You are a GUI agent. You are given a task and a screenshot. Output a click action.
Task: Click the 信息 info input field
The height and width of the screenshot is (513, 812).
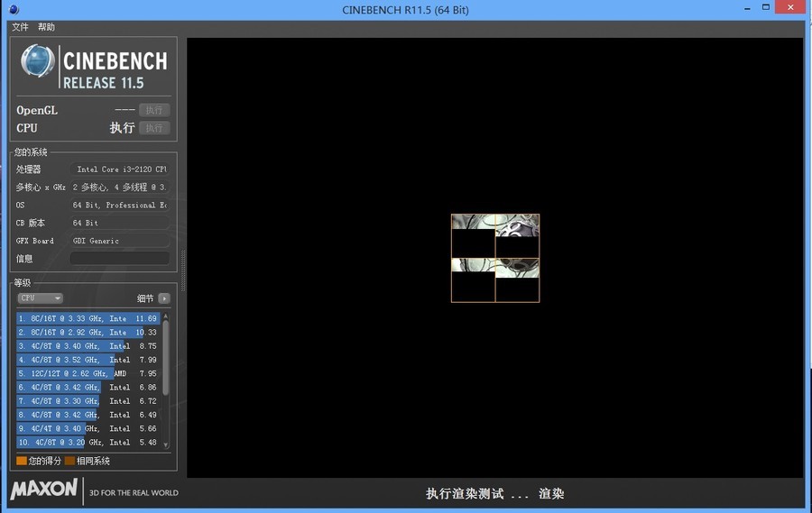[x=119, y=259]
